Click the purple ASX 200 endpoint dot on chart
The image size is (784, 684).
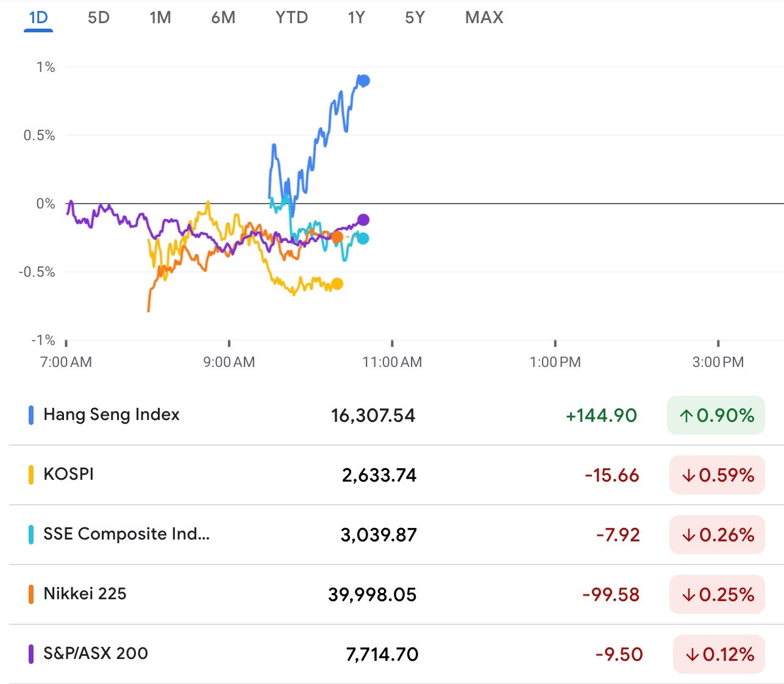pos(363,219)
